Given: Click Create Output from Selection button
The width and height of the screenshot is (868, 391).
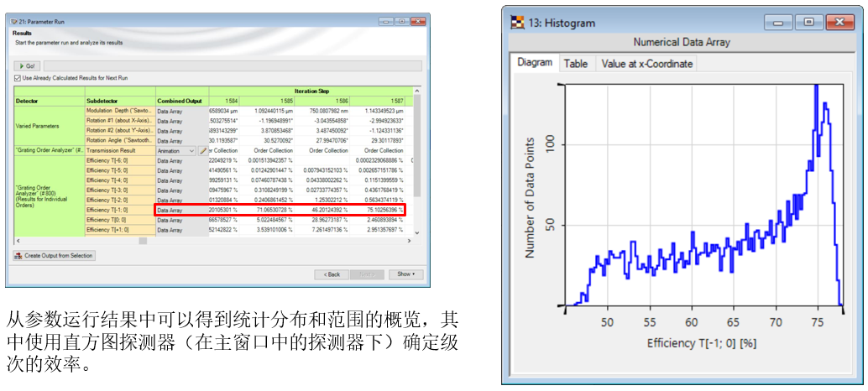Looking at the screenshot, I should [55, 256].
